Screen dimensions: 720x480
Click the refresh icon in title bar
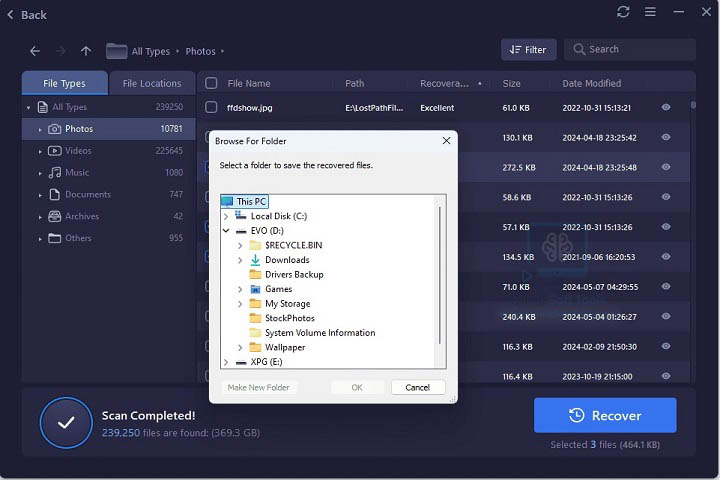(x=623, y=11)
